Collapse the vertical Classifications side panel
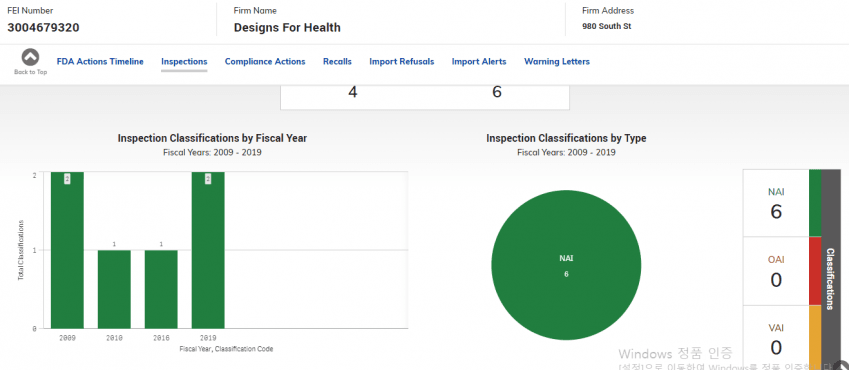The image size is (849, 370). tap(831, 269)
